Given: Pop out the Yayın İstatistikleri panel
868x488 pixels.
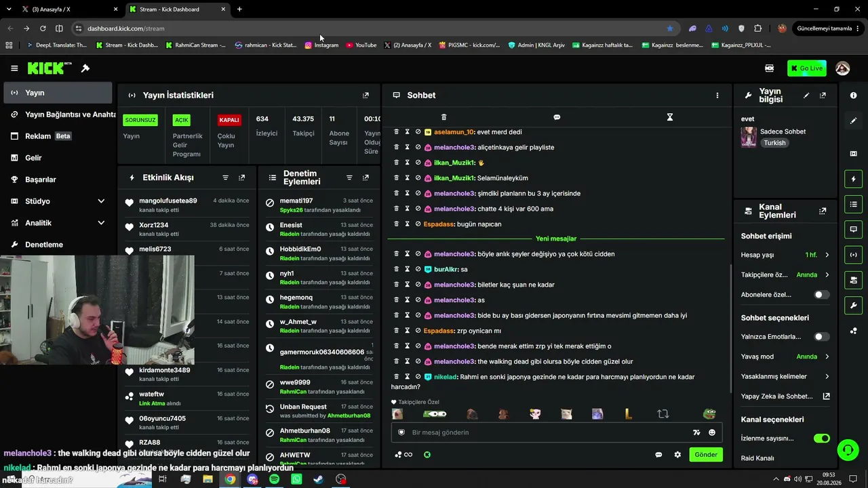Looking at the screenshot, I should point(366,96).
